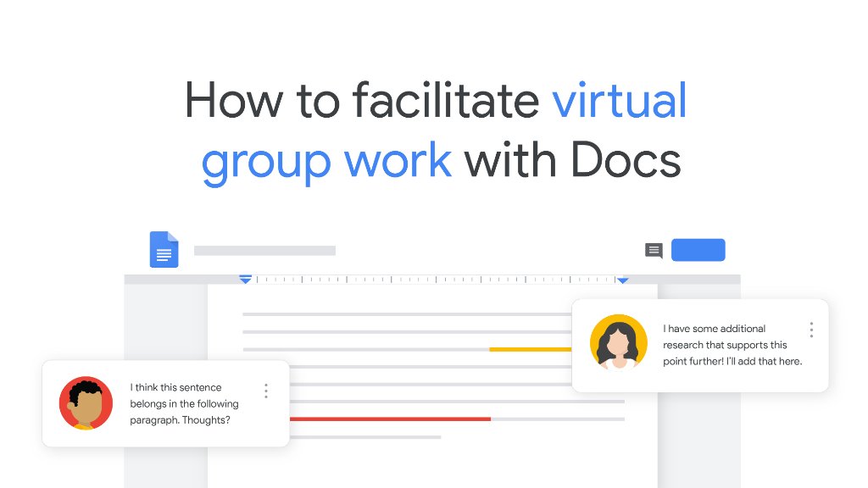
Task: Click text 'research that supports this'
Action: [725, 346]
